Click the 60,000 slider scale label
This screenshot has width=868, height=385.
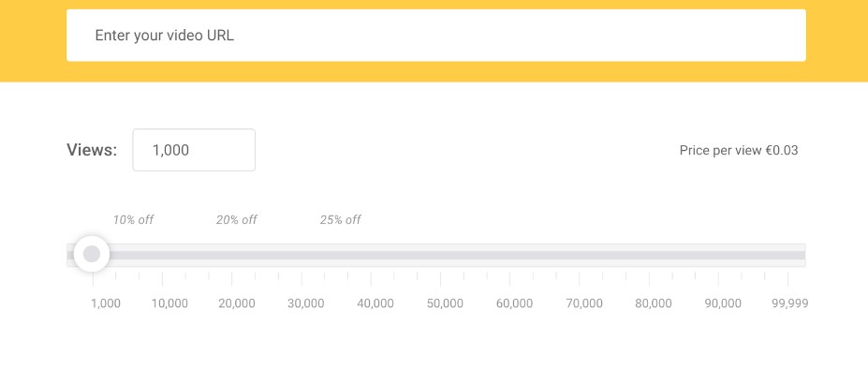(x=514, y=304)
